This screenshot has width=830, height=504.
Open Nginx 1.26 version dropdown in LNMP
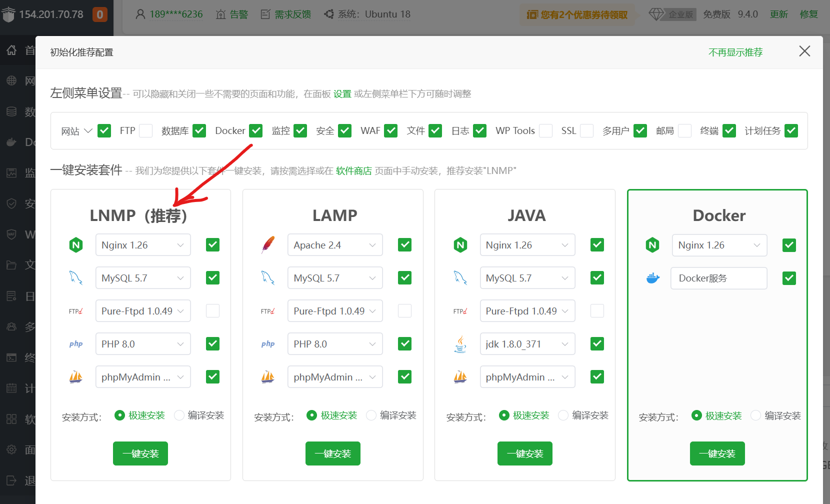point(143,245)
